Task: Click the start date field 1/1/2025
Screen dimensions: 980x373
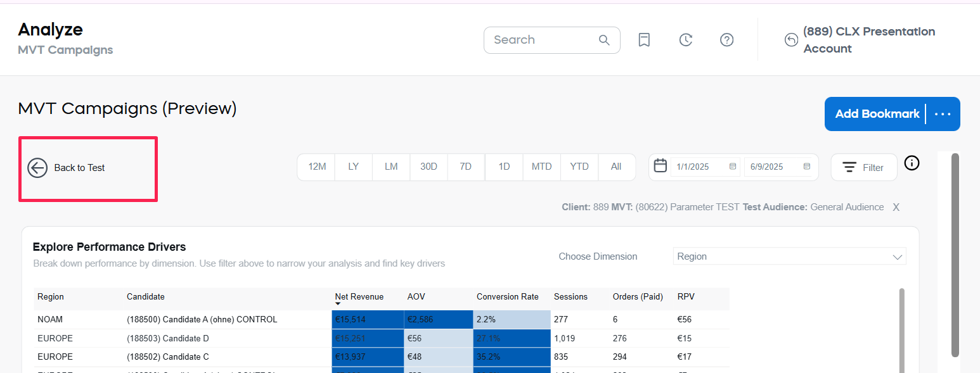Action: click(706, 167)
